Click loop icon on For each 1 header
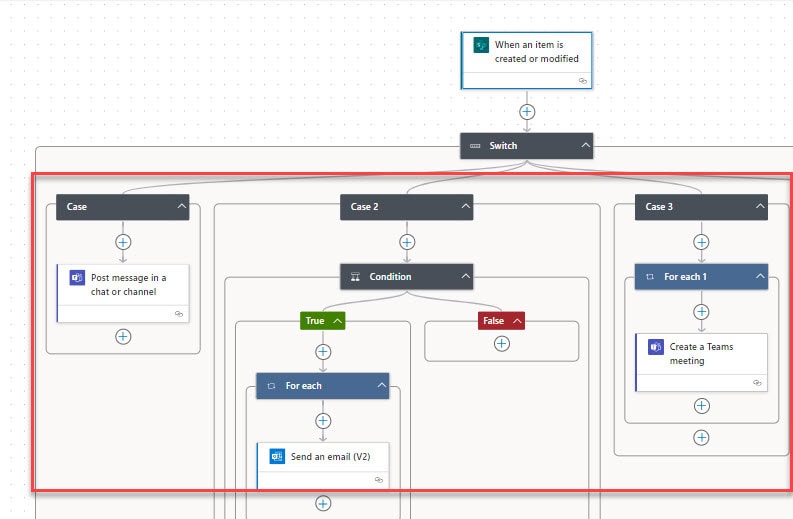The image size is (793, 519). 650,277
